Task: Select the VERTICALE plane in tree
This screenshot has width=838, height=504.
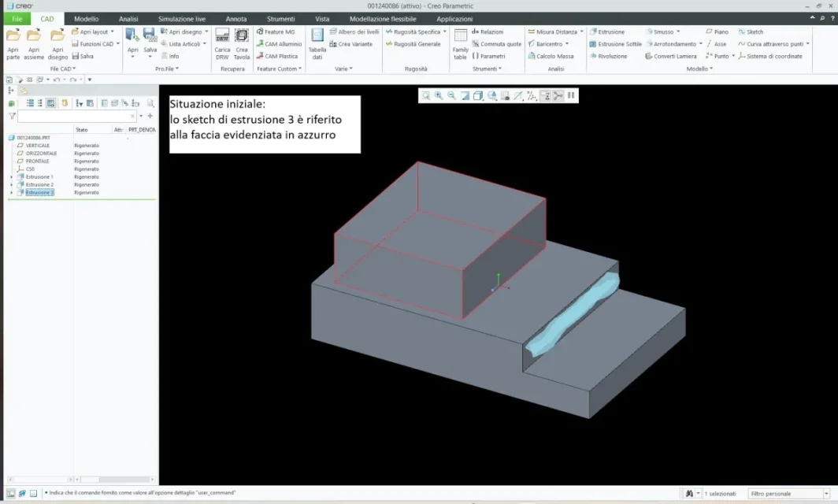Action: [38, 146]
